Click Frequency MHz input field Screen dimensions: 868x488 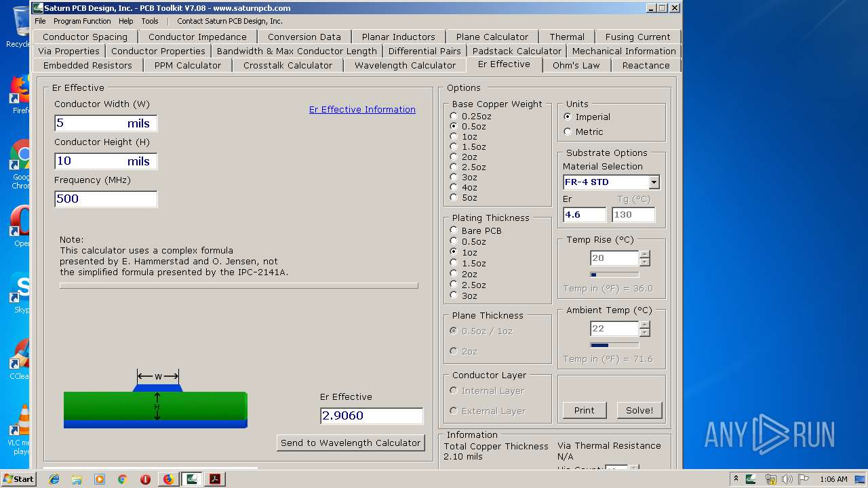click(x=106, y=199)
